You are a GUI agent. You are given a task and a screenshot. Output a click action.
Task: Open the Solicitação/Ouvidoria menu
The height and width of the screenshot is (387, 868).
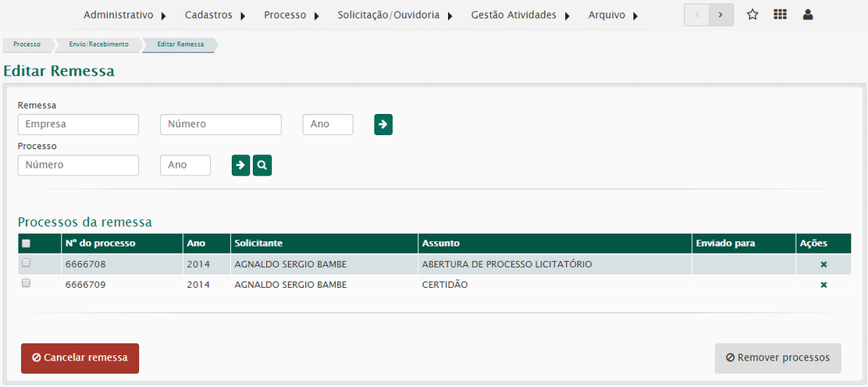[x=394, y=15]
